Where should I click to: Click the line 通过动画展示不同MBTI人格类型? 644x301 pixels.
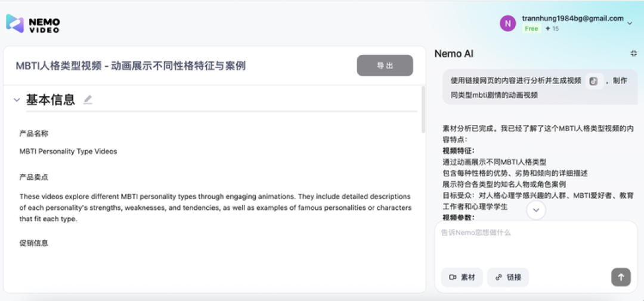point(494,162)
